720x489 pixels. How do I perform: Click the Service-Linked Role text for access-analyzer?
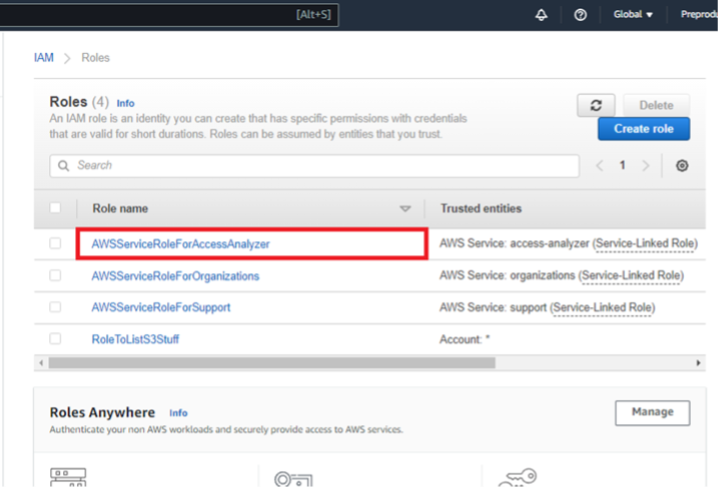[645, 243]
